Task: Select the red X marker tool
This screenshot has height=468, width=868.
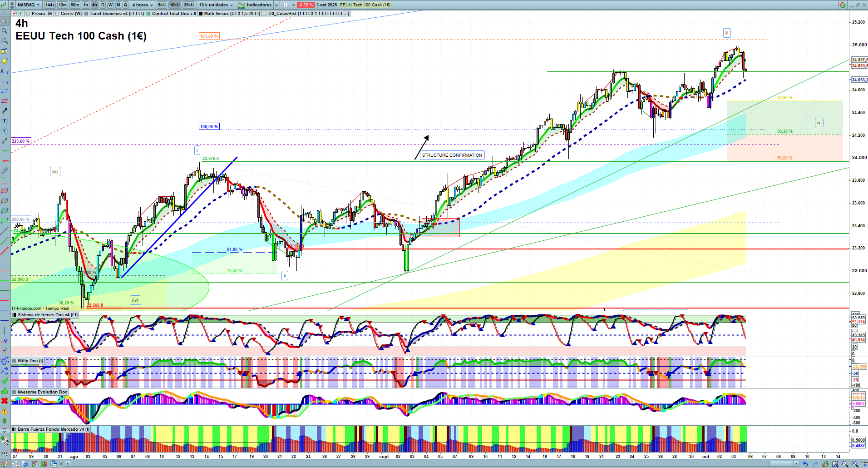Action: 5,401
